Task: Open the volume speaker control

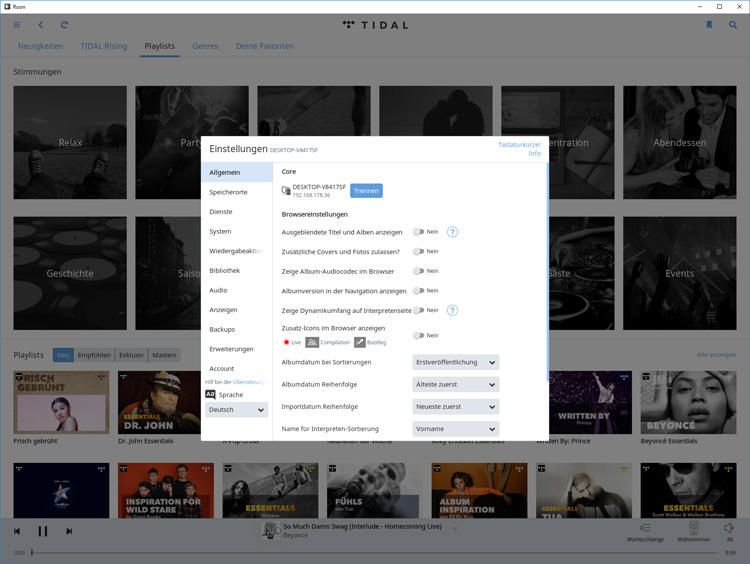Action: click(x=729, y=528)
